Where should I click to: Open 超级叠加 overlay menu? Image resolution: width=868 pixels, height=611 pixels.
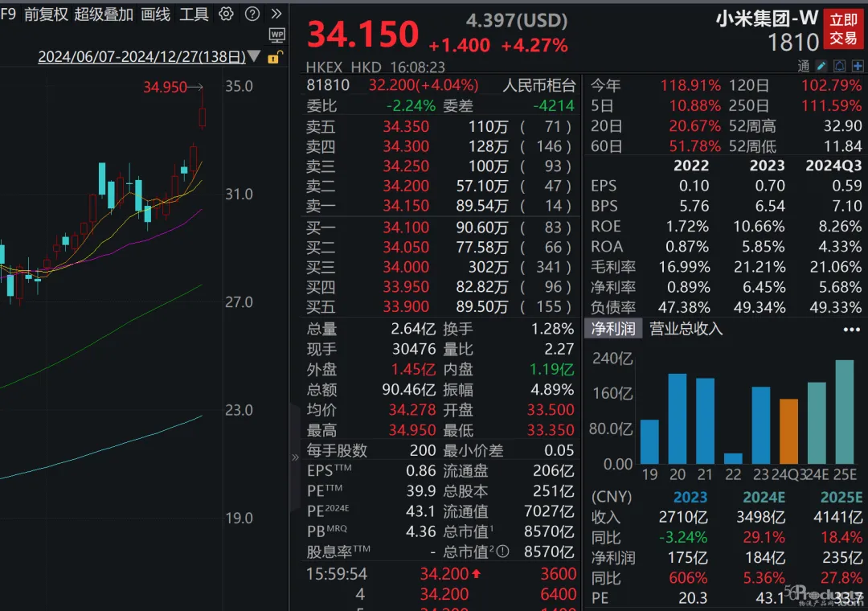[x=104, y=14]
